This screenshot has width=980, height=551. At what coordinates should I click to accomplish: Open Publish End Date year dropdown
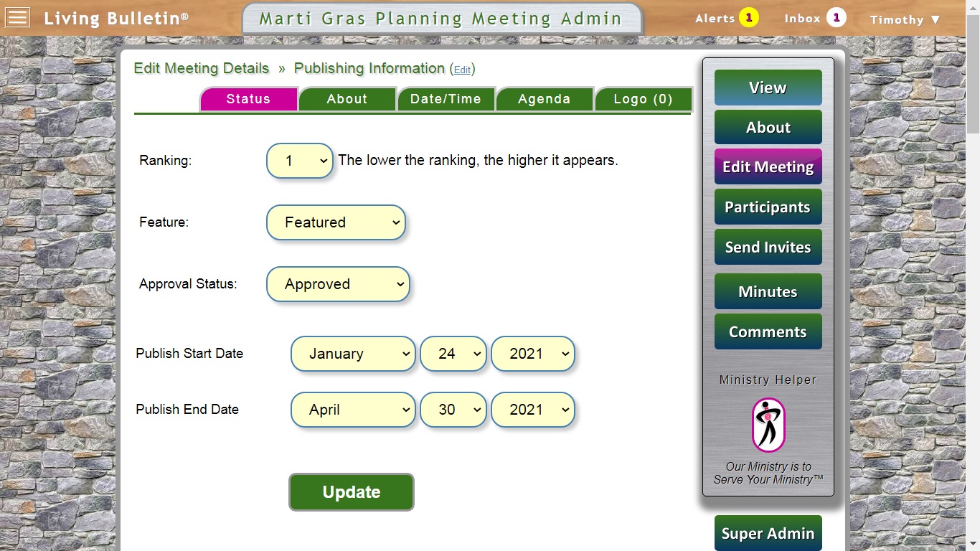click(x=533, y=410)
